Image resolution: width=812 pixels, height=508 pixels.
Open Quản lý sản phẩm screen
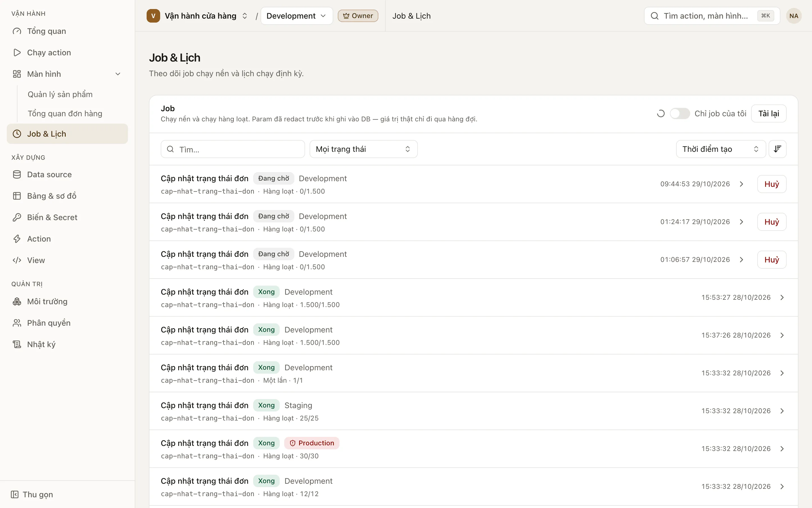60,95
